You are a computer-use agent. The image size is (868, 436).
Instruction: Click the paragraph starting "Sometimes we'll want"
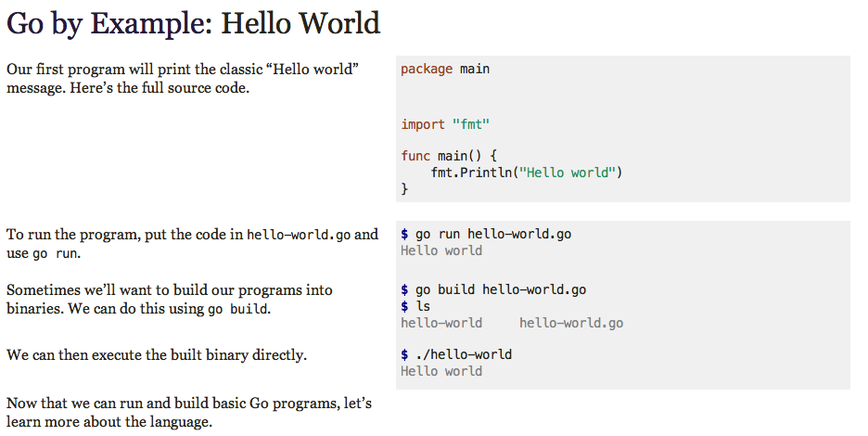(170, 299)
